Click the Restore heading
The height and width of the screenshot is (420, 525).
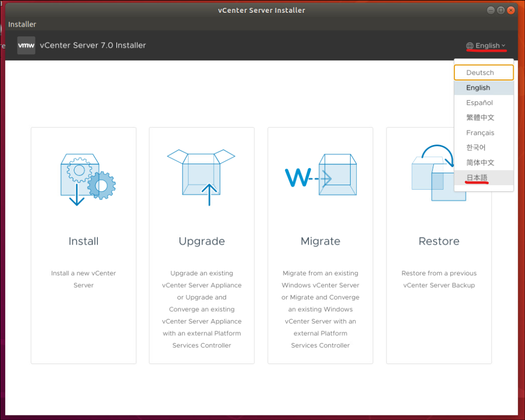[x=439, y=241]
